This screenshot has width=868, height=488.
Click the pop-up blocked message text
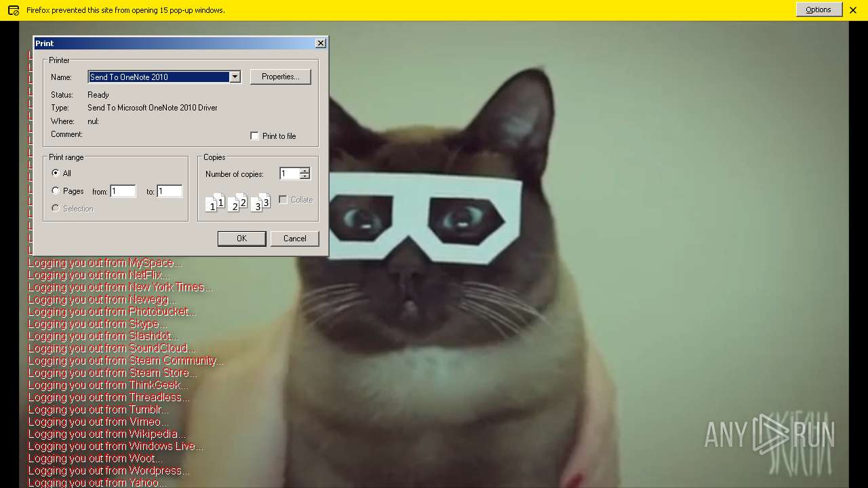[125, 10]
